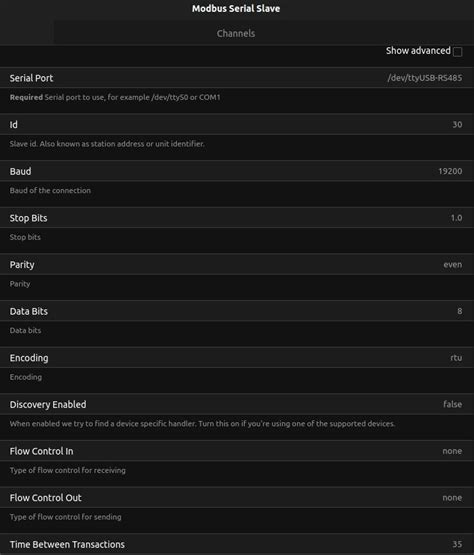
Task: Edit Time Between Transactions value 35
Action: point(457,544)
